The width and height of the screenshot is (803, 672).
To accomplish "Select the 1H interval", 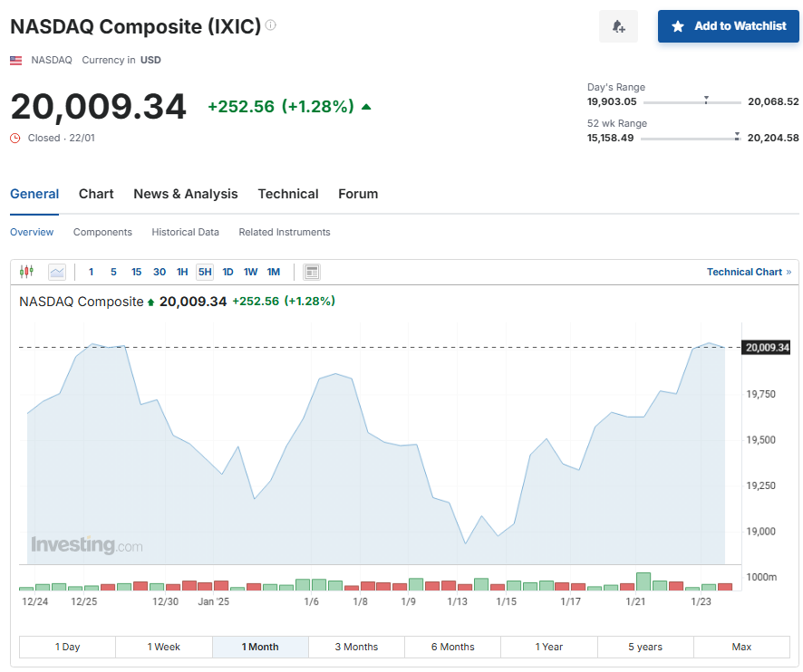I will pyautogui.click(x=182, y=272).
